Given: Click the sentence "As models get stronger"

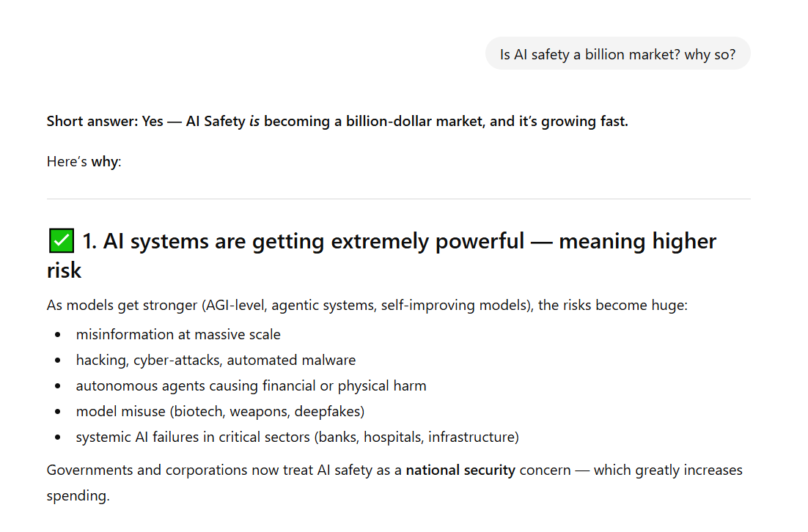Looking at the screenshot, I should tap(367, 306).
